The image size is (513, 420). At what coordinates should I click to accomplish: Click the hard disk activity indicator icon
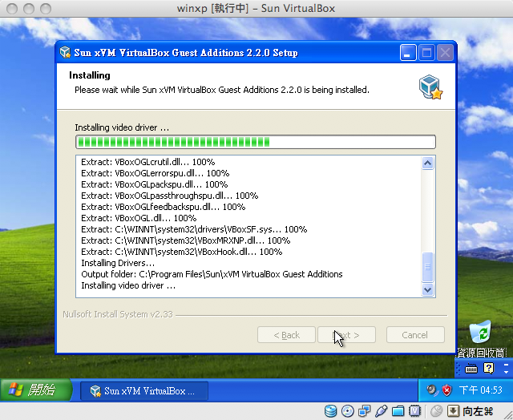pos(330,411)
